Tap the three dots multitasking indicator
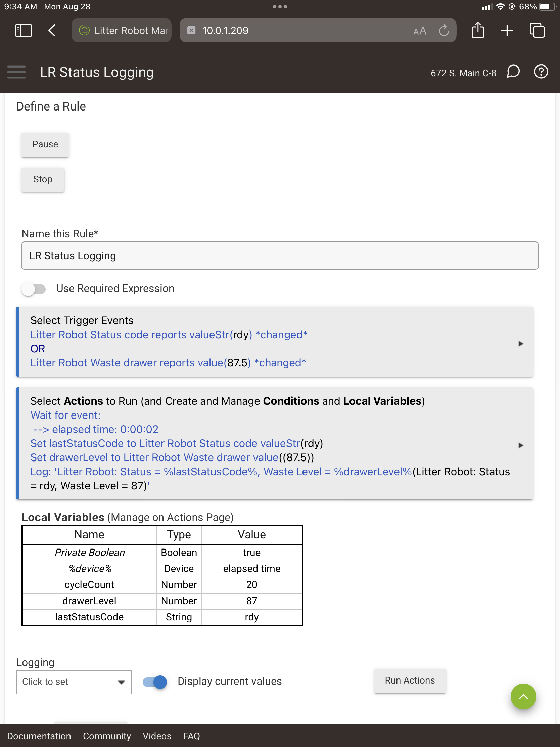Image resolution: width=560 pixels, height=747 pixels. [x=280, y=7]
